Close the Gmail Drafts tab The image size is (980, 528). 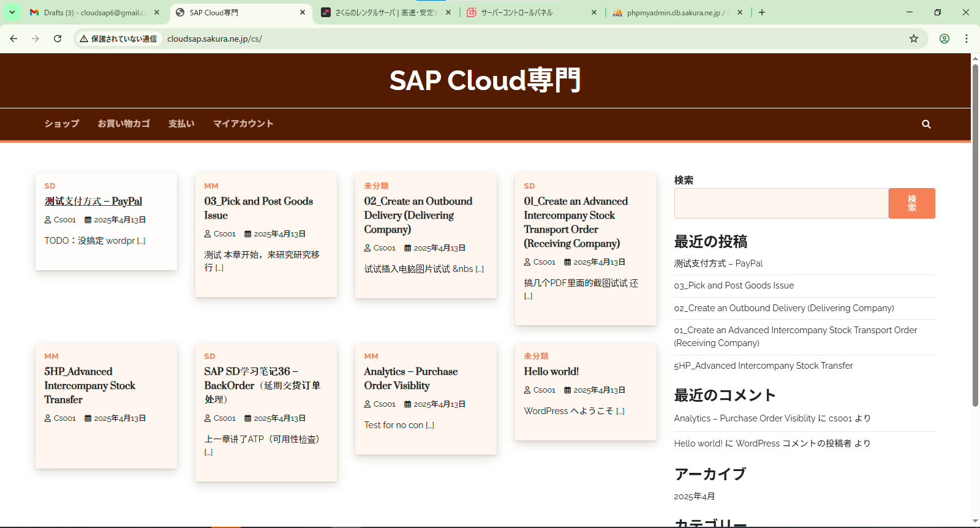pyautogui.click(x=157, y=12)
